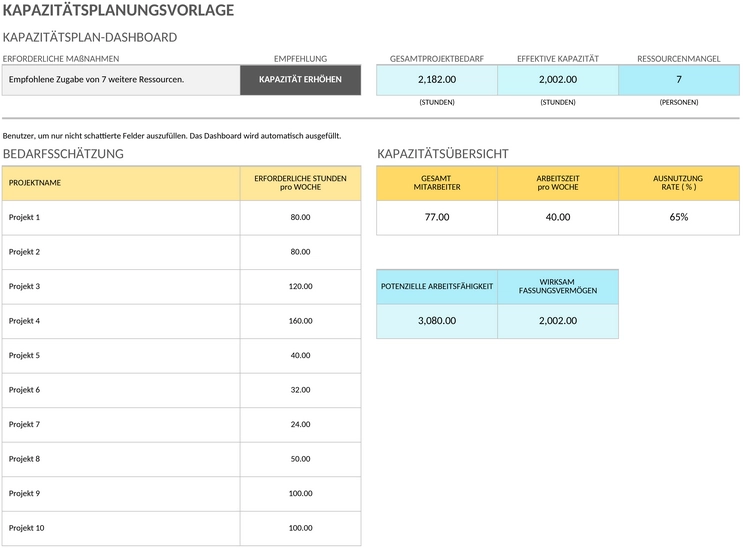Screen dimensions: 743x548
Task: Click the KAPAZITÄT ERHÖHEN recommendation cell
Action: click(300, 80)
